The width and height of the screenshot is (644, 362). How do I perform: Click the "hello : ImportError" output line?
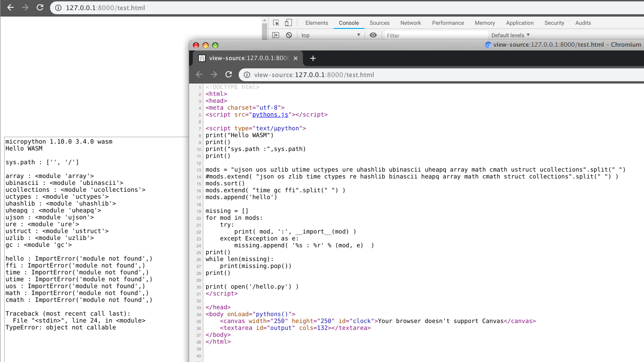tap(79, 258)
